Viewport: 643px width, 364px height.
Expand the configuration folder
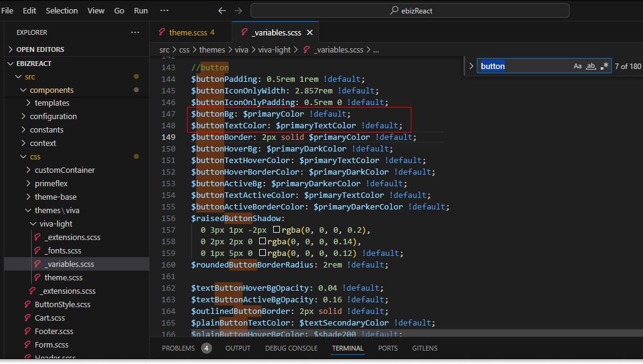pos(23,116)
